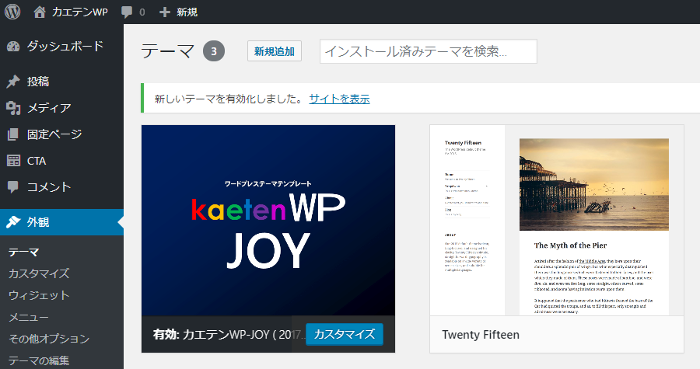
Task: Select the テーマ submenu entry
Action: [24, 252]
